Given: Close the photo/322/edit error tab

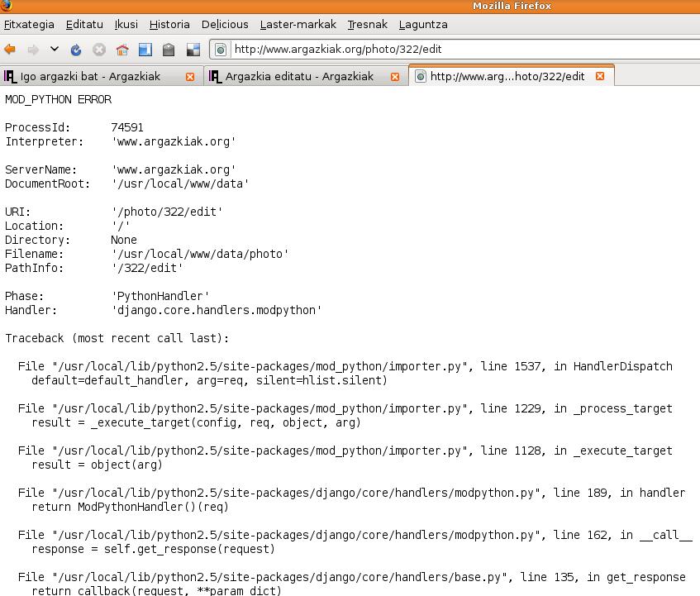Looking at the screenshot, I should 600,76.
